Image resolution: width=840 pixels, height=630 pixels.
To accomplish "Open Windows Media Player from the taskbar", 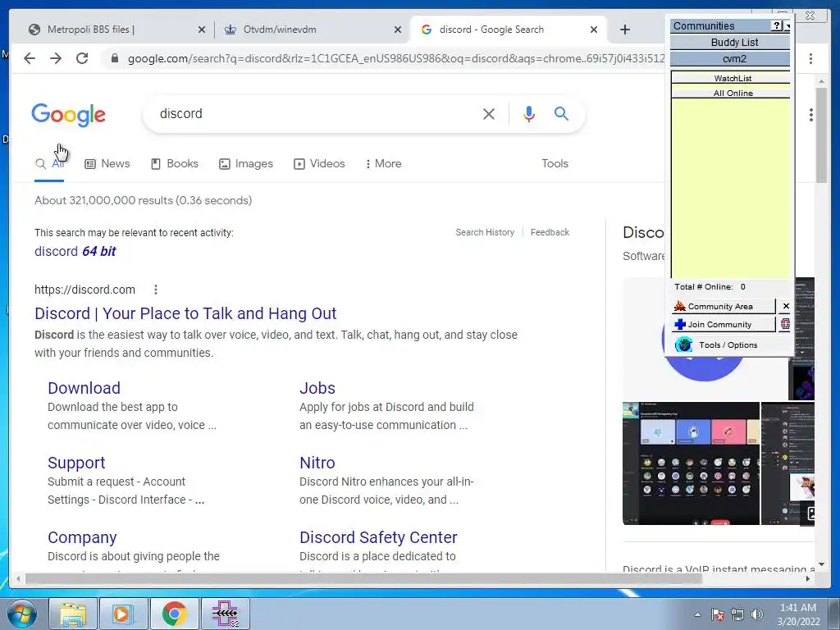I will click(x=123, y=614).
